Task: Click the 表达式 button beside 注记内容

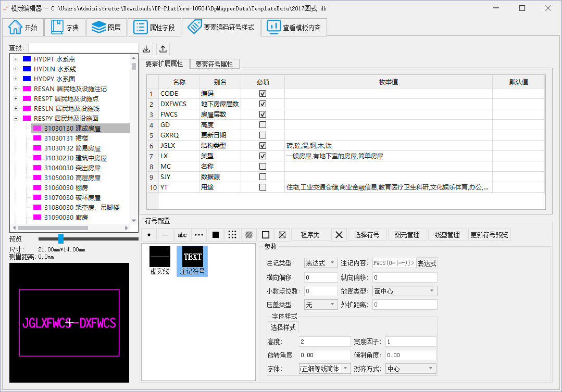Action: coord(427,263)
